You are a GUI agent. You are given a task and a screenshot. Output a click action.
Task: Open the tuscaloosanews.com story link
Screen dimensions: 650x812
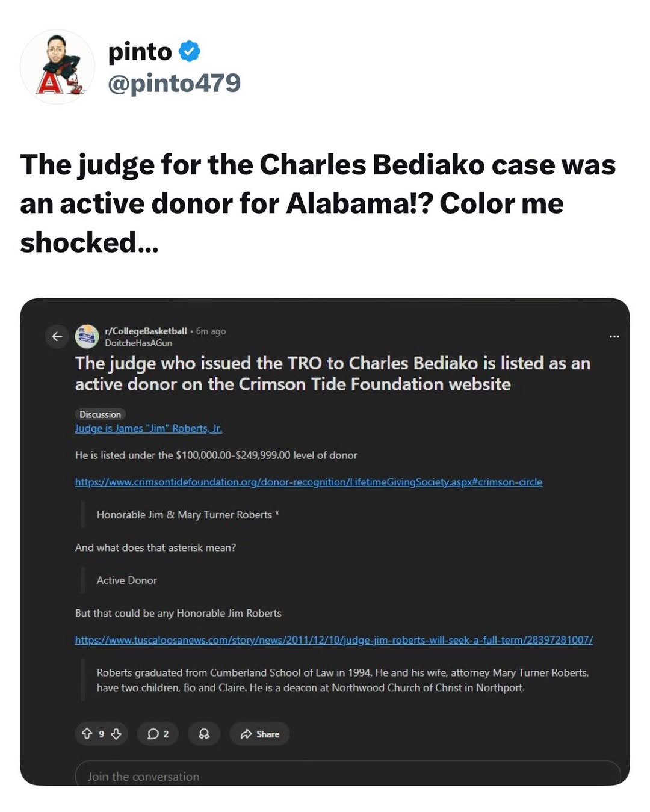[333, 640]
